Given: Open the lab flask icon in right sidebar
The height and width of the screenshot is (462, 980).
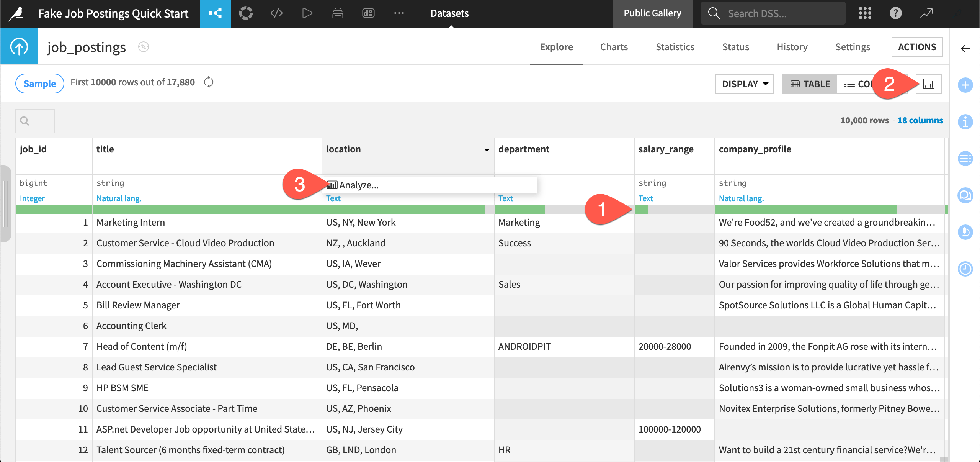Looking at the screenshot, I should [965, 232].
